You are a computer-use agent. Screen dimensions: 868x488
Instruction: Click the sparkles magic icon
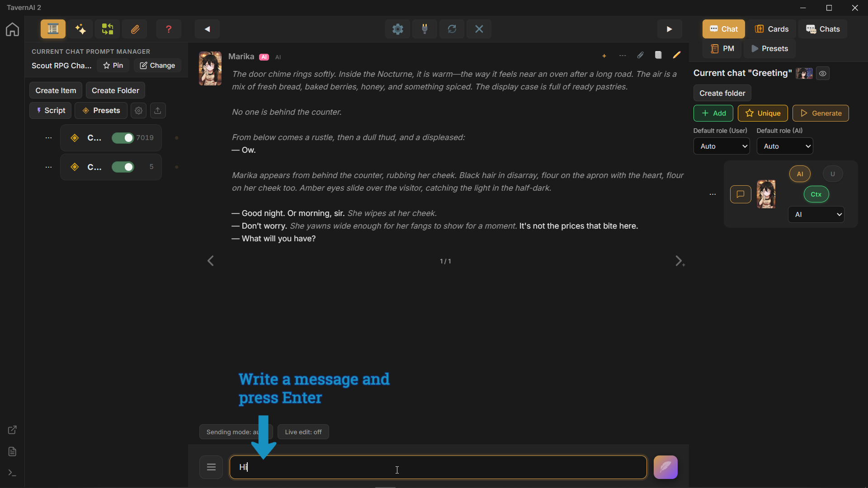click(x=80, y=29)
